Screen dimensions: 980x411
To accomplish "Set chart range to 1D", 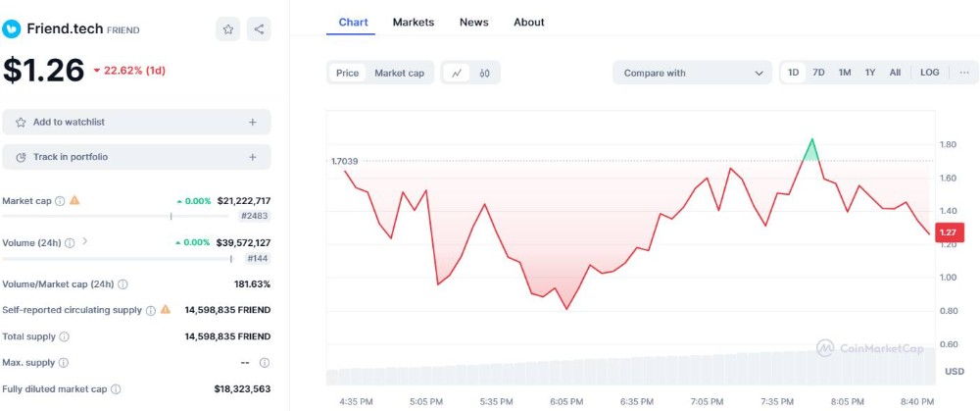I will 793,73.
